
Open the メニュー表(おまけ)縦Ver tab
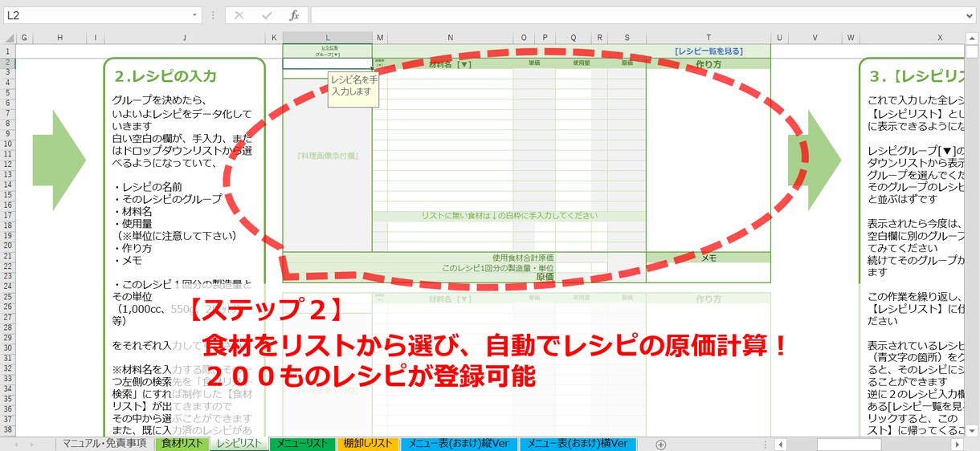point(459,444)
